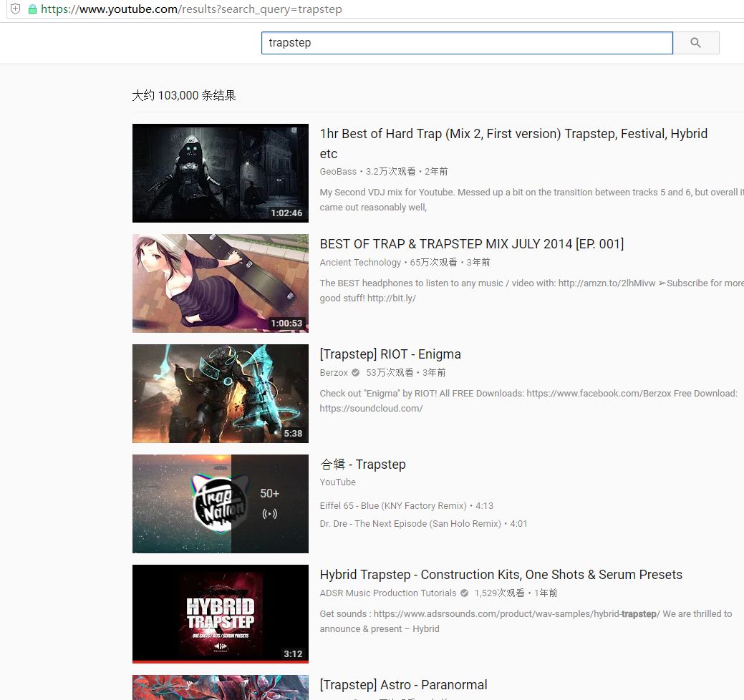Click the green padlock in address bar
The height and width of the screenshot is (700, 744).
tap(32, 9)
